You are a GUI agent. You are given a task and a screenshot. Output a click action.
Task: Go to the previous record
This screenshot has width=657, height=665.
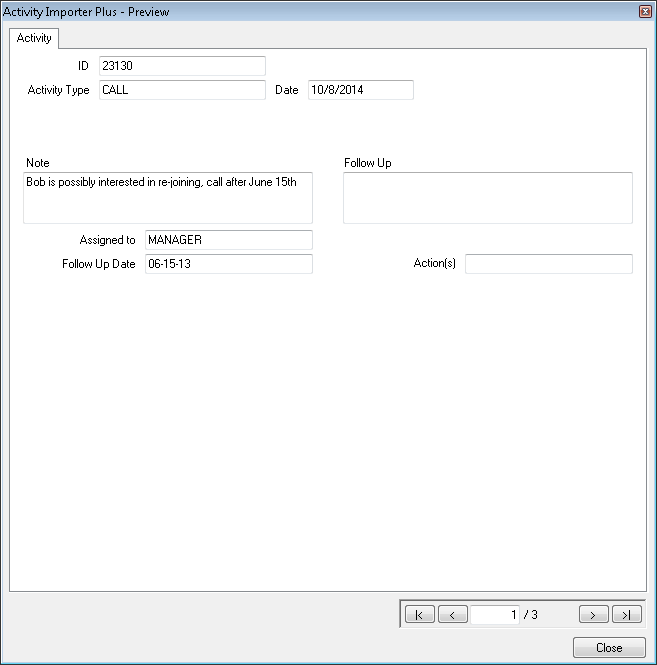click(x=452, y=615)
